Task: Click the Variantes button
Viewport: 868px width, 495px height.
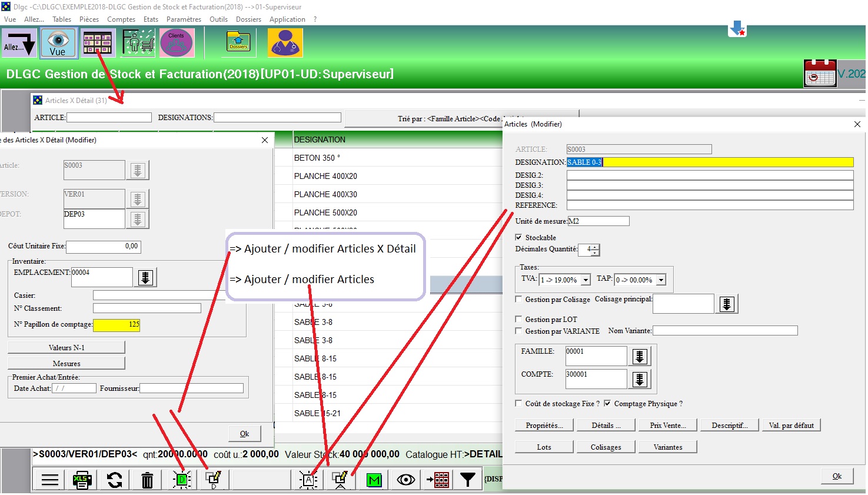Action: [667, 447]
